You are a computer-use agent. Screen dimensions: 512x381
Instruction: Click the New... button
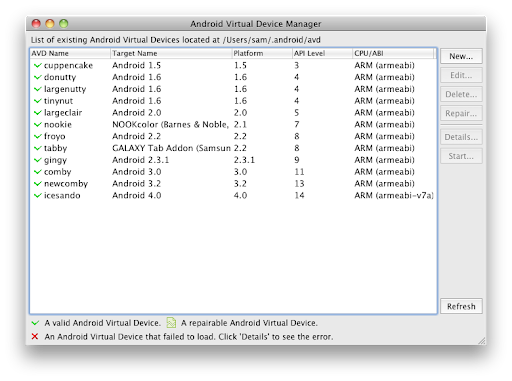point(461,56)
